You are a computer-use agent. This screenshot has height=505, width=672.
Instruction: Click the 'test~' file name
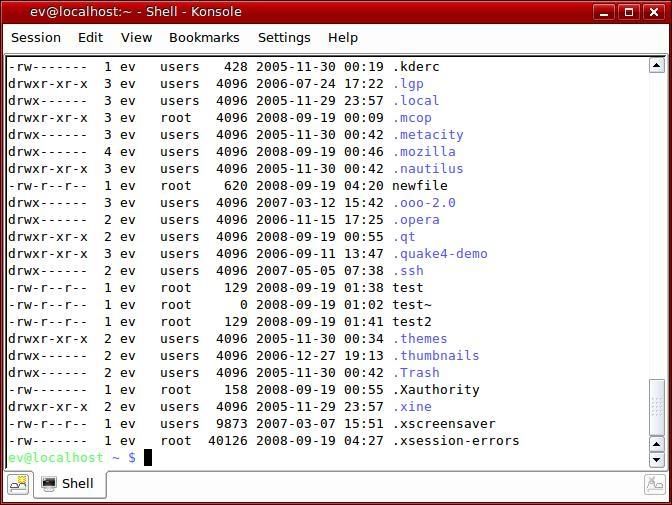coord(412,305)
